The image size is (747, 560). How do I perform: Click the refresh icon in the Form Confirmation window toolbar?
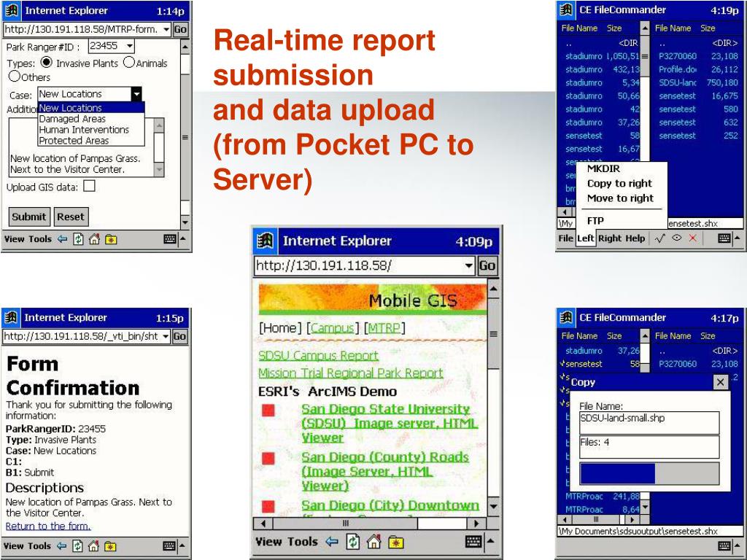(x=77, y=545)
